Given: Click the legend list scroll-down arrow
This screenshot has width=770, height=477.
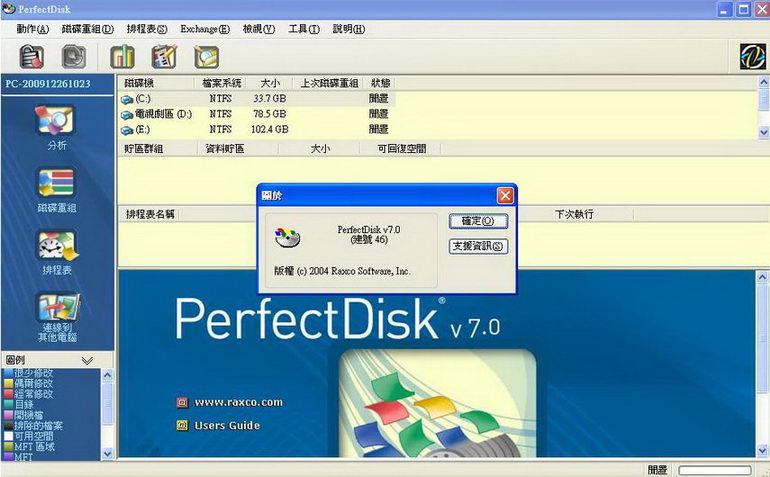Looking at the screenshot, I should point(108,453).
